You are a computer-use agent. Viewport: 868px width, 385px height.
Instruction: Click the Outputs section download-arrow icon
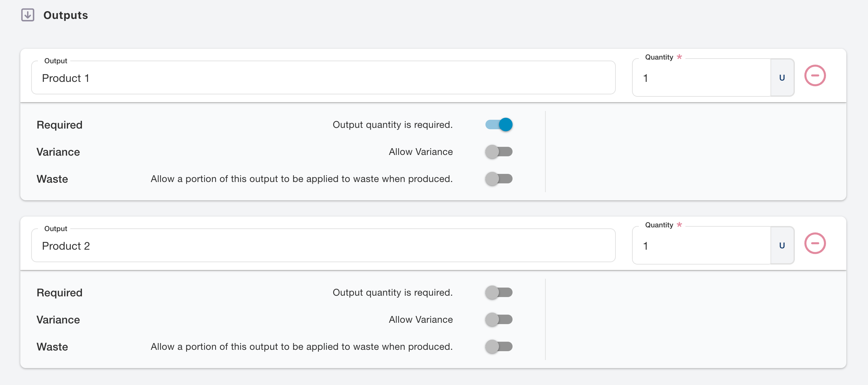[28, 15]
